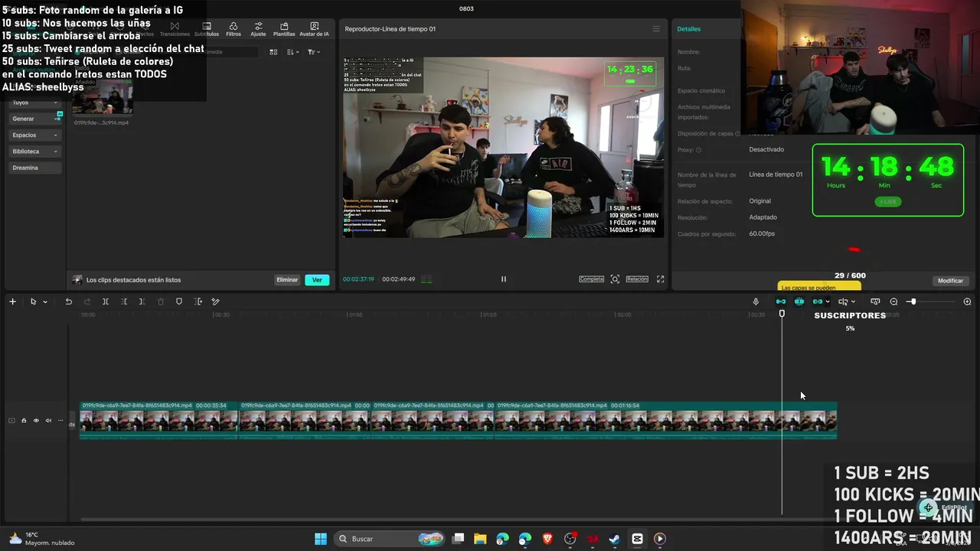Viewport: 980px width, 551px height.
Task: Click the player focus scan icon
Action: click(x=615, y=279)
